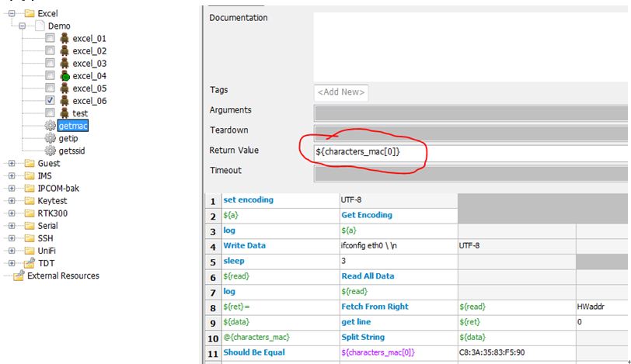Click the External Resources icon

19,276
